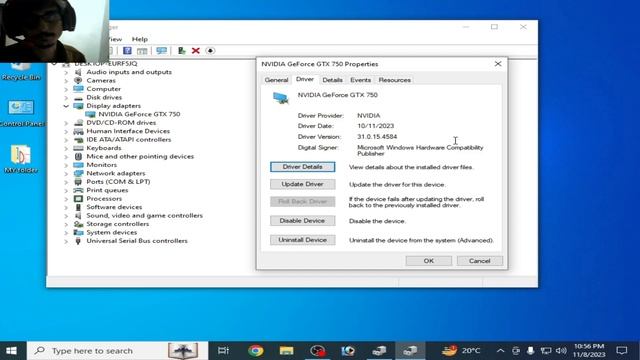Click the Disable Device button

[302, 221]
